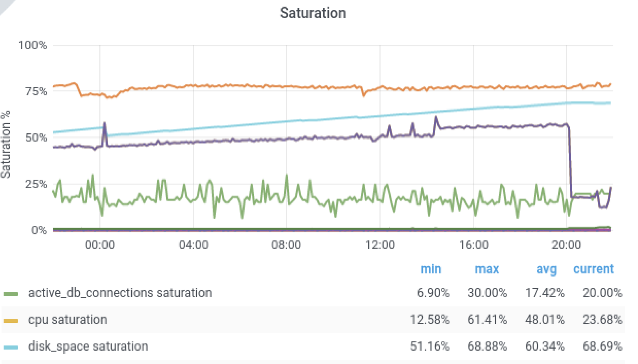Click the 68.69% current disk_space value
Viewport: 638px width, 364px height.
click(602, 346)
